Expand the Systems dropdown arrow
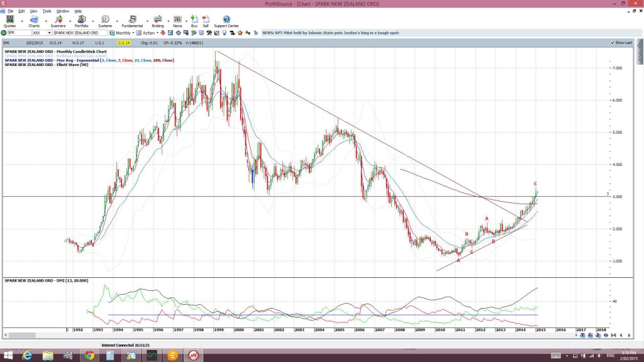 click(117, 21)
